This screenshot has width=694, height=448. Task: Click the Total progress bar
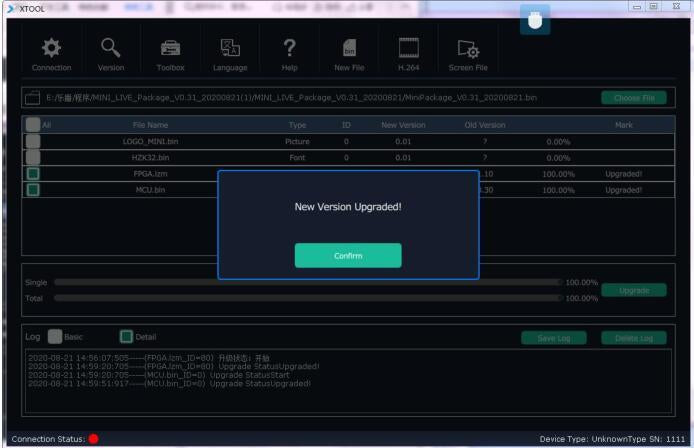(308, 298)
